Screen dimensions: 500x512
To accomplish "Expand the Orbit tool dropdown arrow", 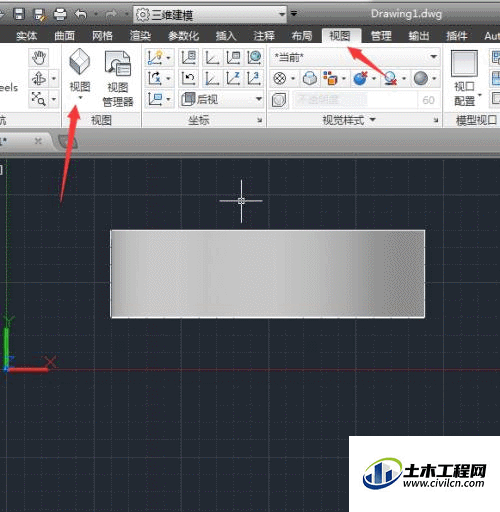I will (54, 79).
